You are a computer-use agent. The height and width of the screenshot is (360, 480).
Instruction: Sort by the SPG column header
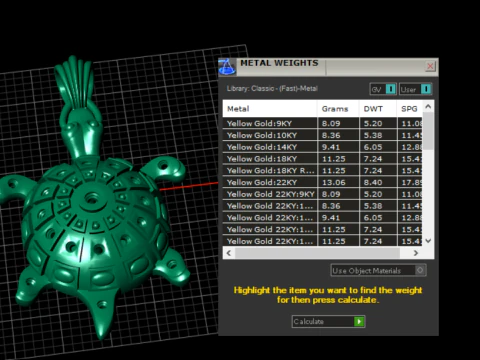tap(410, 109)
